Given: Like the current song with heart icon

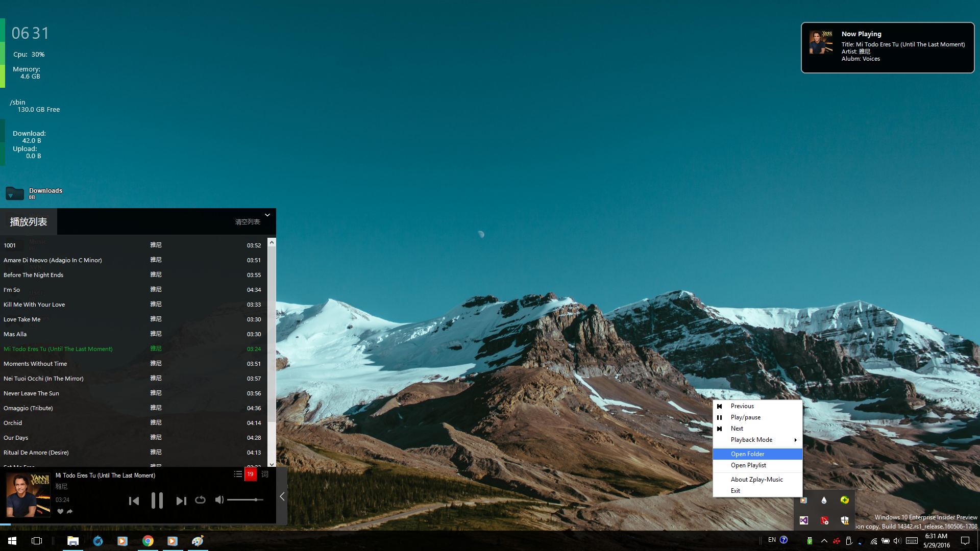Looking at the screenshot, I should (60, 511).
